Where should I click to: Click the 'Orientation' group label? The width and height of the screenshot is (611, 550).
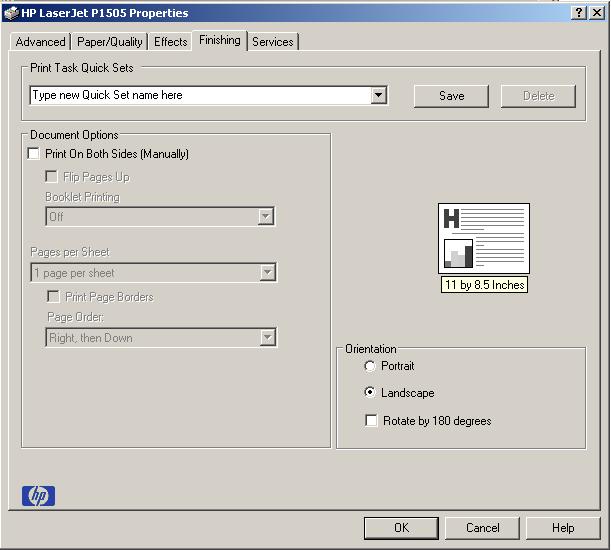pos(371,349)
